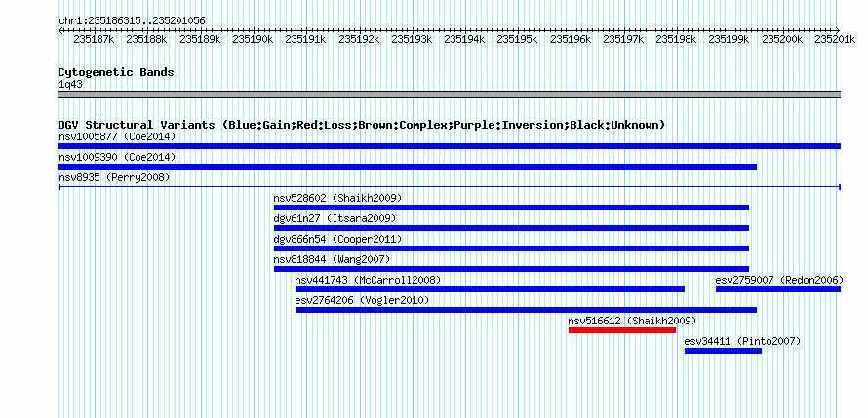Click the nsv528602 blue gain bar

(511, 208)
